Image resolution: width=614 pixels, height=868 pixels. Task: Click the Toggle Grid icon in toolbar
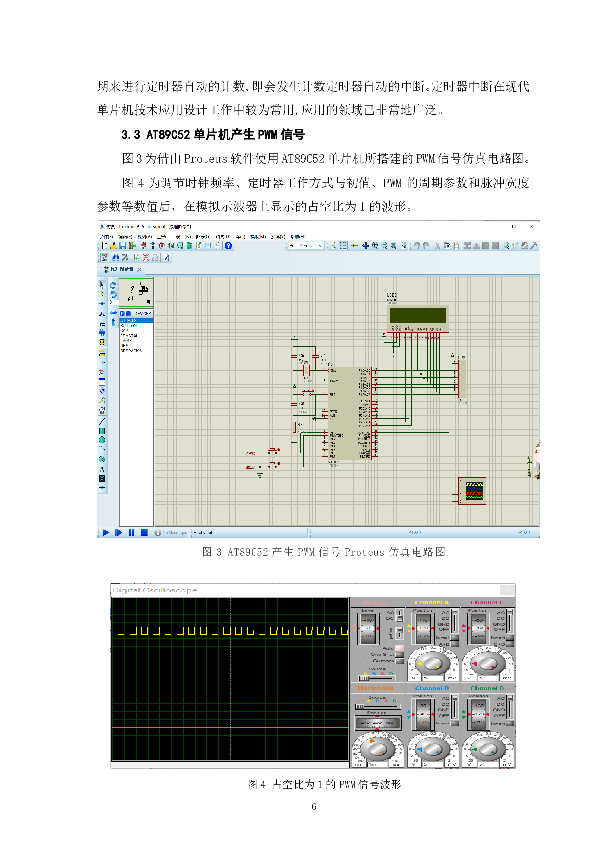343,246
